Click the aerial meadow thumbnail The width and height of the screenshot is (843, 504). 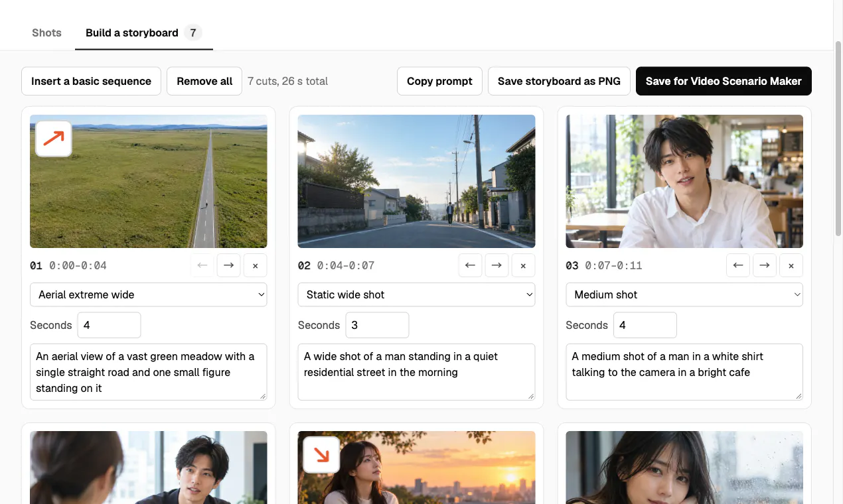(149, 181)
